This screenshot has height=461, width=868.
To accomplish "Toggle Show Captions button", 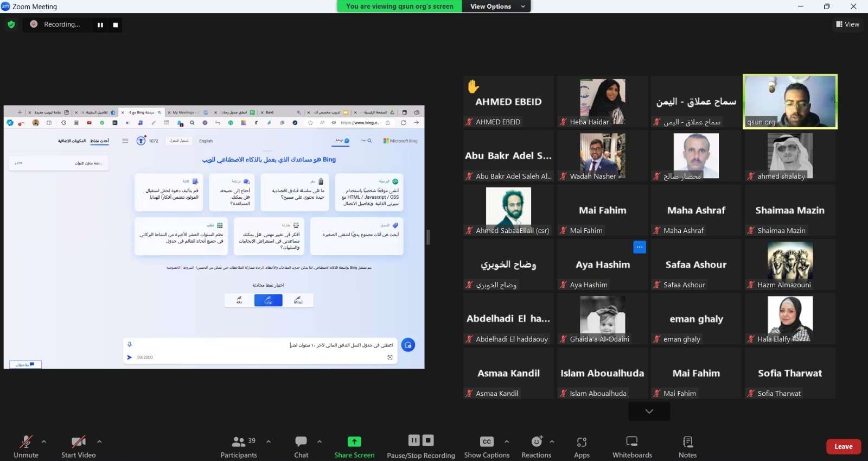I will (487, 441).
